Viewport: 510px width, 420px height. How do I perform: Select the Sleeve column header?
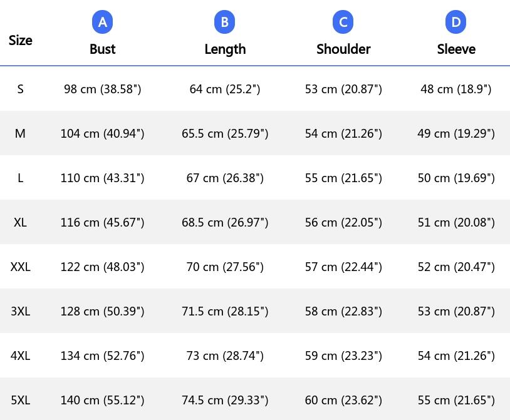tap(456, 49)
